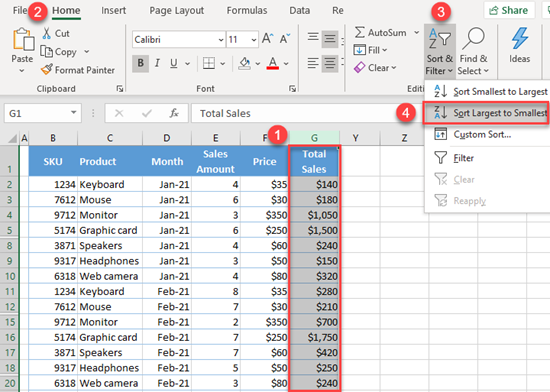Viewport: 550px width, 392px height.
Task: Select column G header
Action: pos(314,138)
